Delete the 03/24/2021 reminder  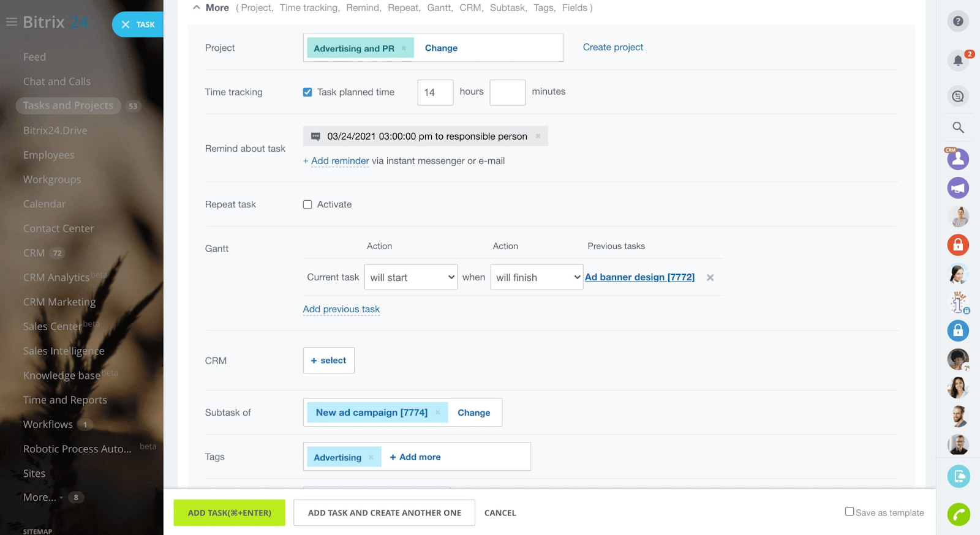click(538, 137)
